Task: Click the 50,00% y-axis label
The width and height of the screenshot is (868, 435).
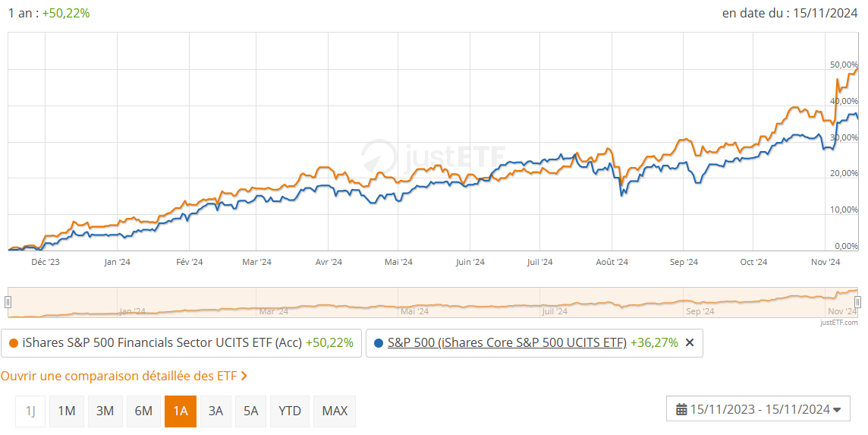Action: (x=844, y=65)
